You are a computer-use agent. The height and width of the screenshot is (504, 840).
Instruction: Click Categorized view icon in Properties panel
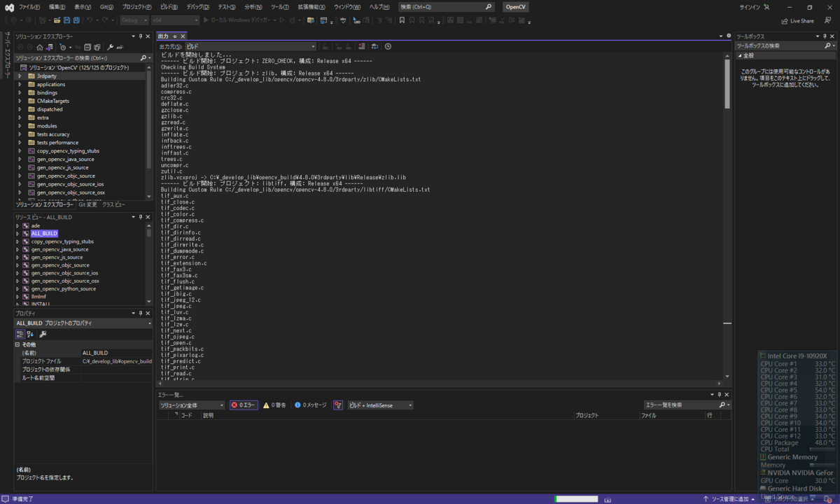click(20, 334)
